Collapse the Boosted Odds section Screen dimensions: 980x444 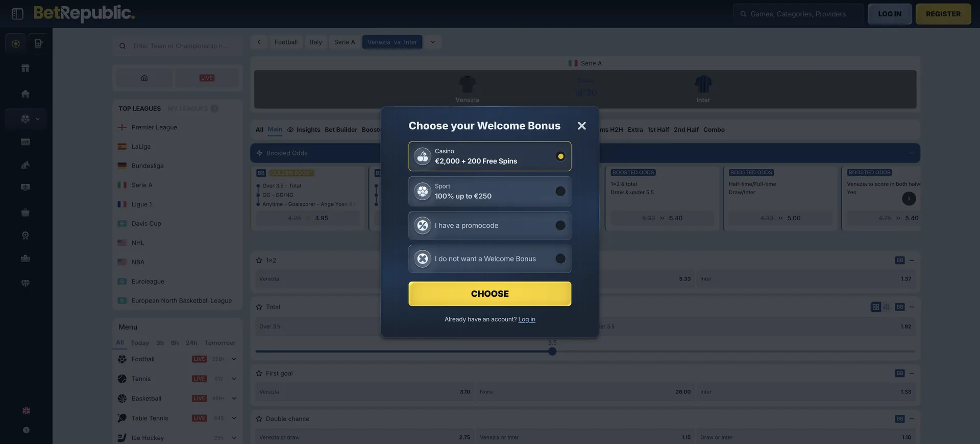click(911, 153)
